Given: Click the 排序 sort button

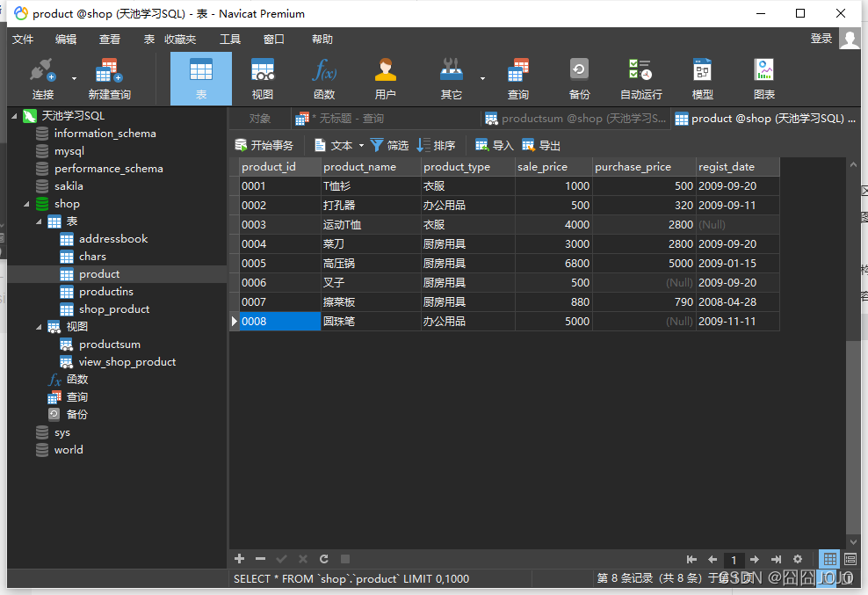Looking at the screenshot, I should (x=436, y=146).
